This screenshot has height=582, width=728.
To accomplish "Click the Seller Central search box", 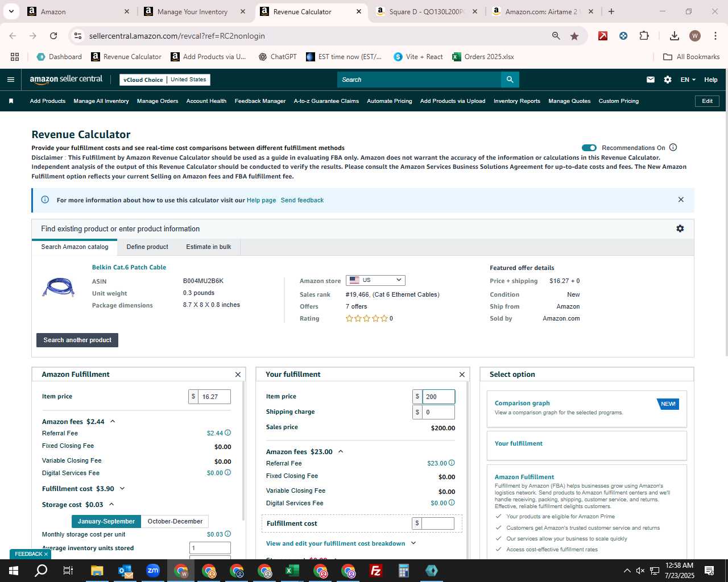I will (419, 80).
